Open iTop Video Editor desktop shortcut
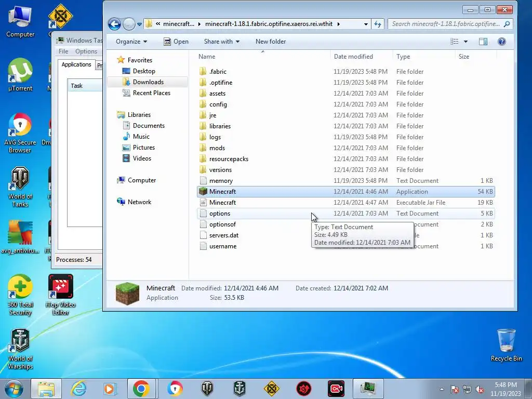This screenshot has width=532, height=399. [60, 295]
